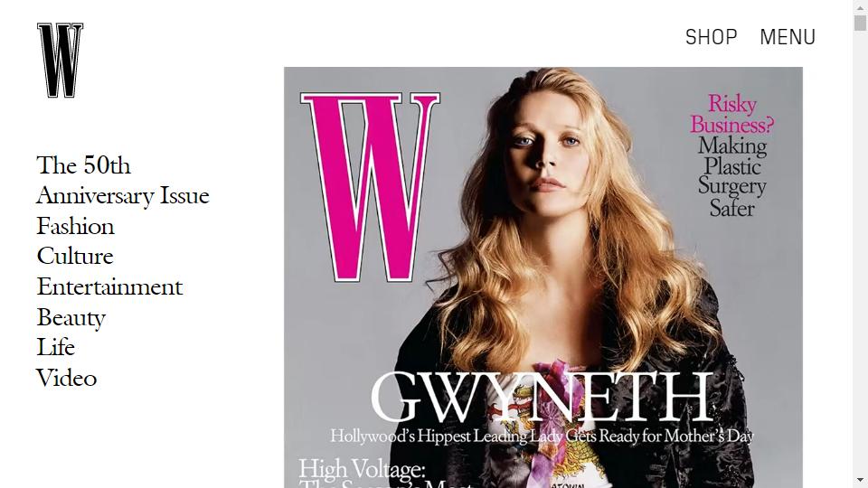
Task: Click the High Voltage cover text
Action: point(362,469)
